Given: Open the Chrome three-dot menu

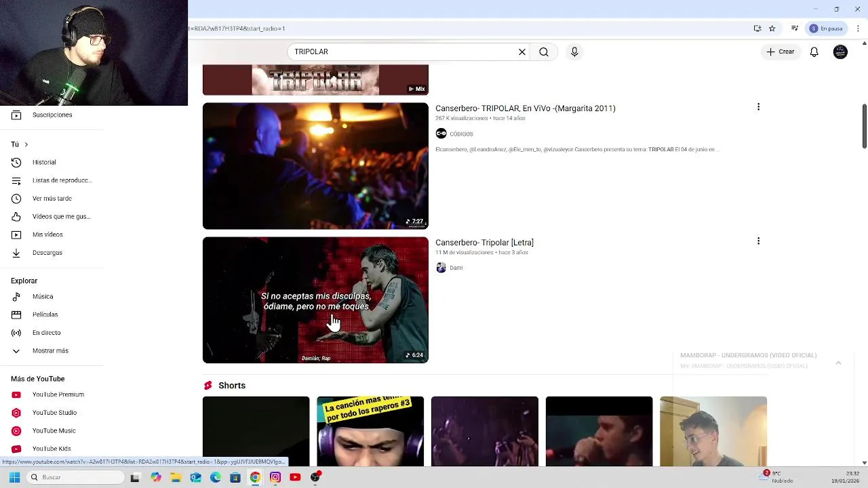Looking at the screenshot, I should click(x=859, y=28).
